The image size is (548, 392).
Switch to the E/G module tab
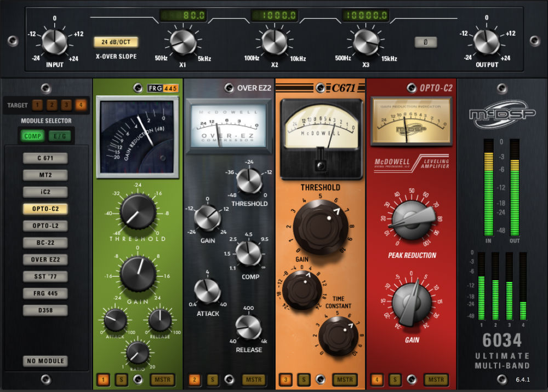click(x=60, y=136)
